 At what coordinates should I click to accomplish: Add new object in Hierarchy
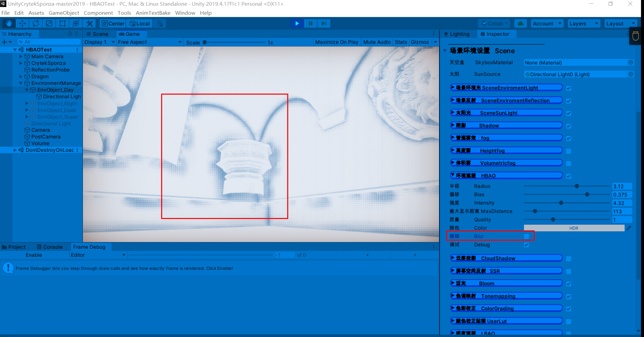6,42
